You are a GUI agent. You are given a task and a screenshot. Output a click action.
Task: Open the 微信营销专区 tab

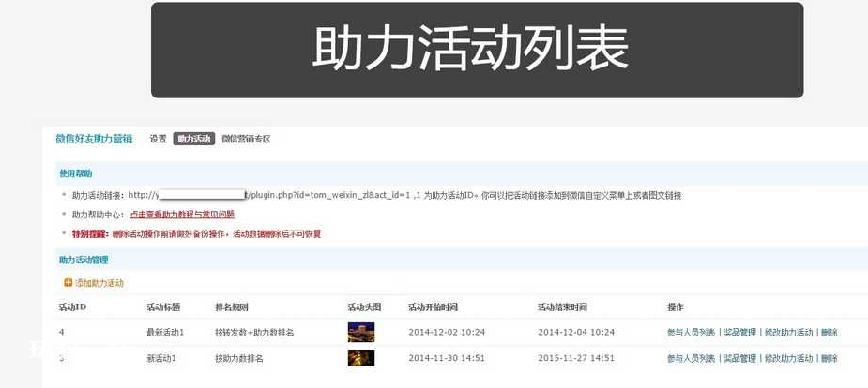click(246, 139)
